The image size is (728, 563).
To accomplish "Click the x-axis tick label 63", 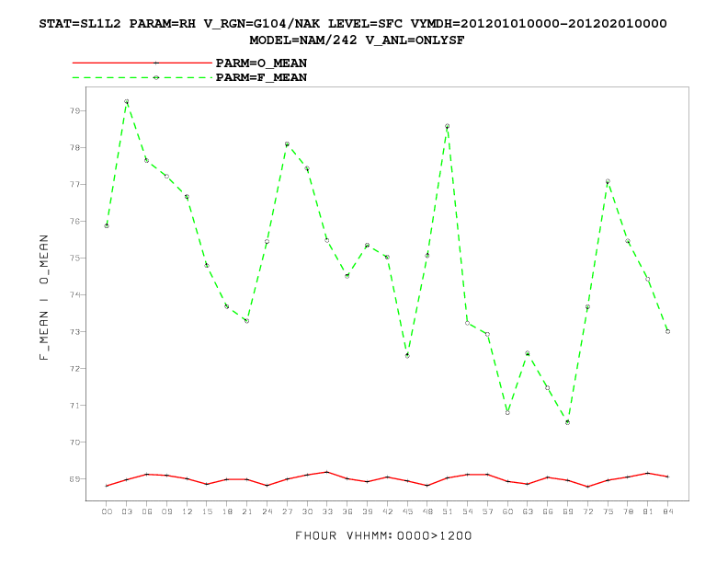I will click(528, 511).
